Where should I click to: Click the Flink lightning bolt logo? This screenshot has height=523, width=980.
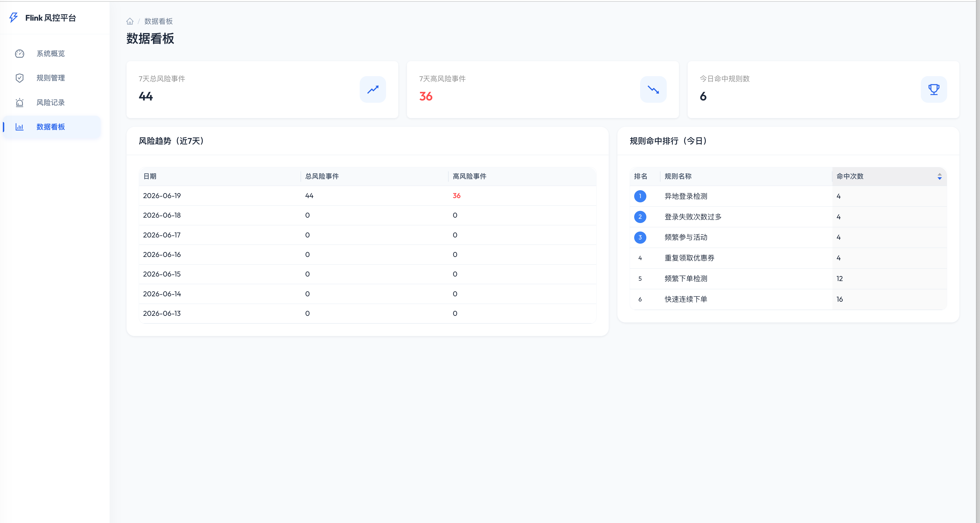(x=14, y=18)
